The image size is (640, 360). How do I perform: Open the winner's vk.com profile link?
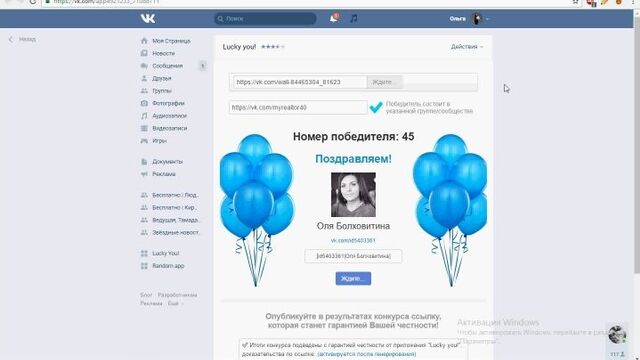(353, 240)
